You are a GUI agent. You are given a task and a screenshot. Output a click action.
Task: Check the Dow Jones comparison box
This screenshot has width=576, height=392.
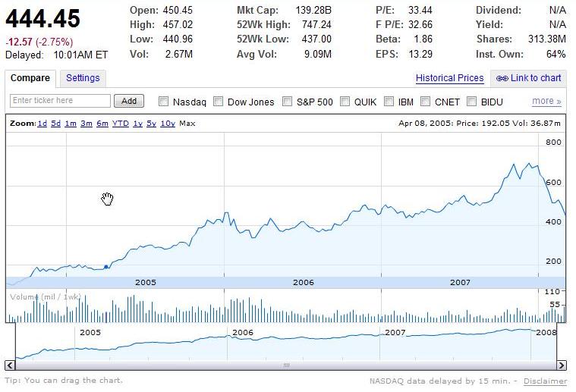tap(219, 102)
